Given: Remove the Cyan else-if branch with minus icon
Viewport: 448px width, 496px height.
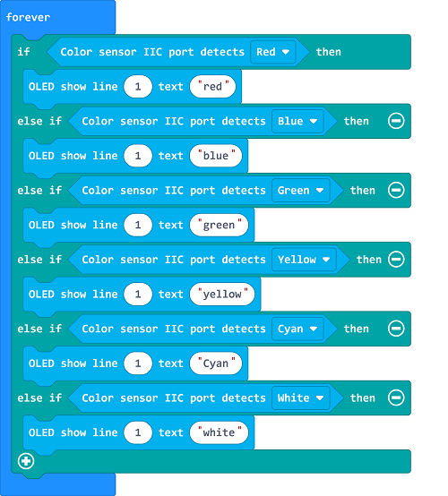Looking at the screenshot, I should click(x=396, y=329).
